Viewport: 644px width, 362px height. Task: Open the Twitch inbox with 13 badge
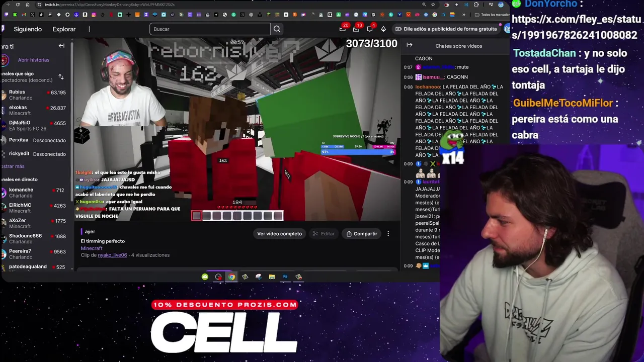click(357, 29)
